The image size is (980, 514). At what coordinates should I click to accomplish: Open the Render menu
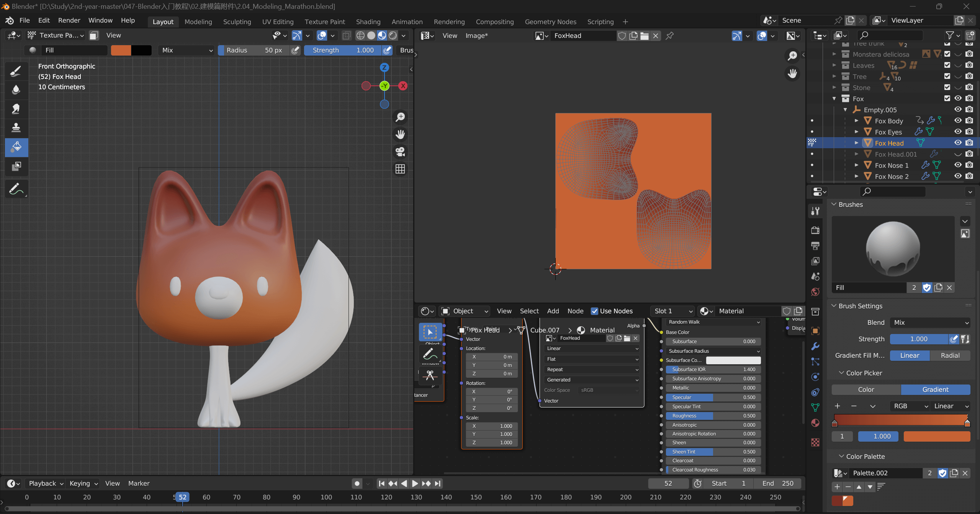pos(69,20)
